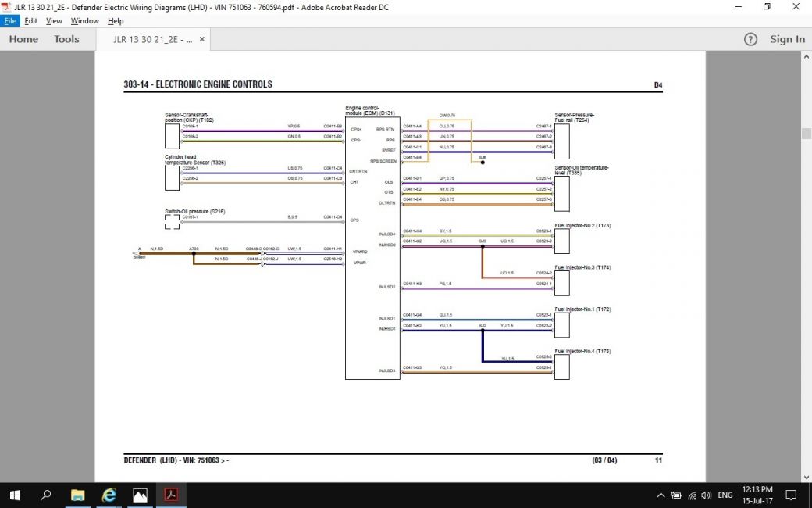This screenshot has width=812, height=508.
Task: Click the page number '11' in footer
Action: pyautogui.click(x=658, y=460)
